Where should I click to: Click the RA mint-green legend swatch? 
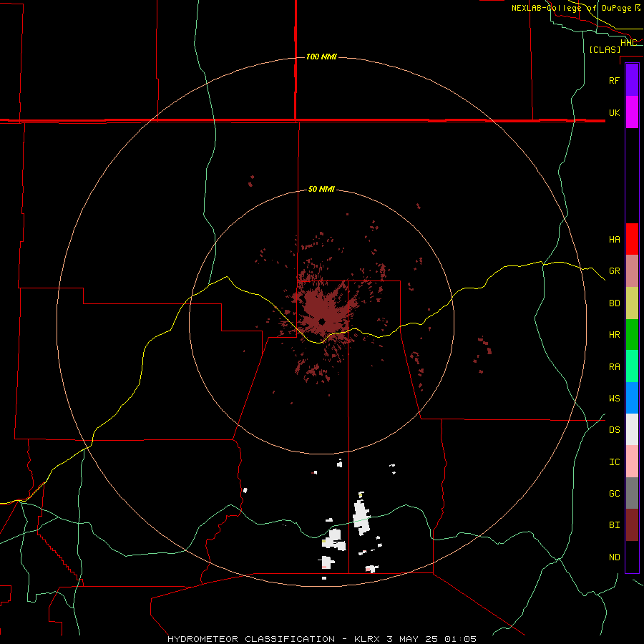click(632, 366)
